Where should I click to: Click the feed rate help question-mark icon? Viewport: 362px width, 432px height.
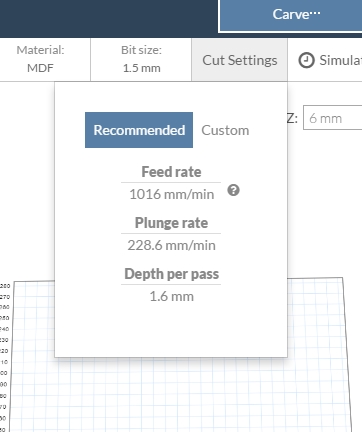tap(233, 190)
